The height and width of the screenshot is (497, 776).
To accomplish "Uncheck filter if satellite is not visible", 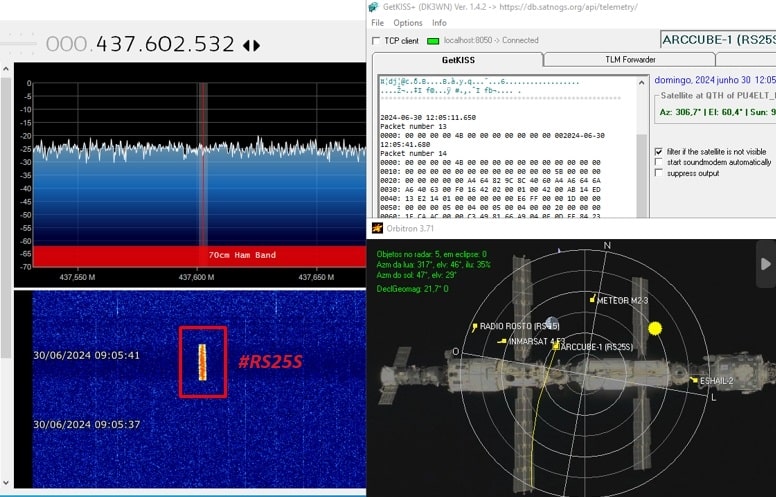I will 658,151.
